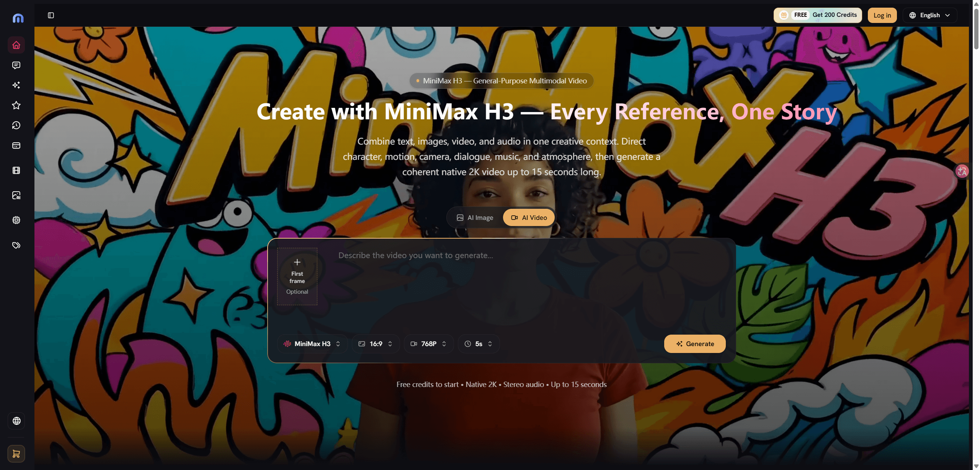Click the globe icon in sidebar
This screenshot has height=470, width=980.
(x=16, y=421)
